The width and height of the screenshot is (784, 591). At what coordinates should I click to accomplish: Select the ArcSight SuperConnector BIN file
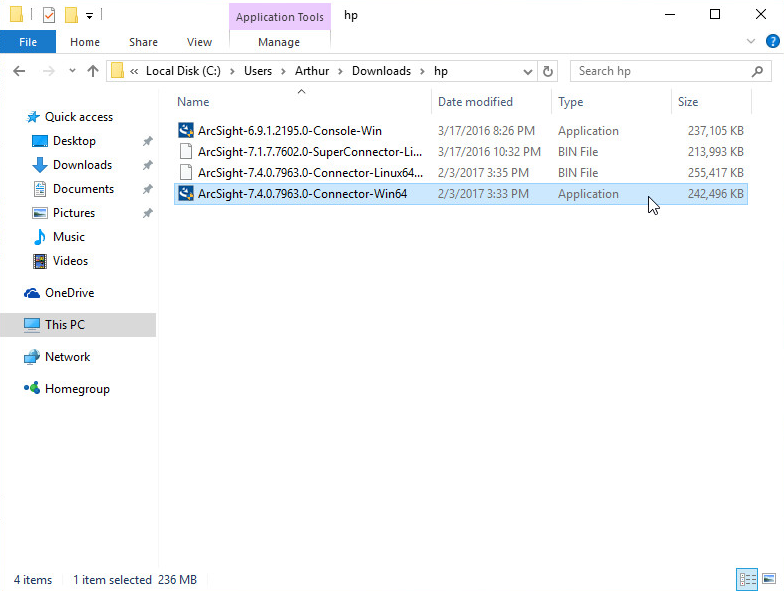pyautogui.click(x=310, y=152)
